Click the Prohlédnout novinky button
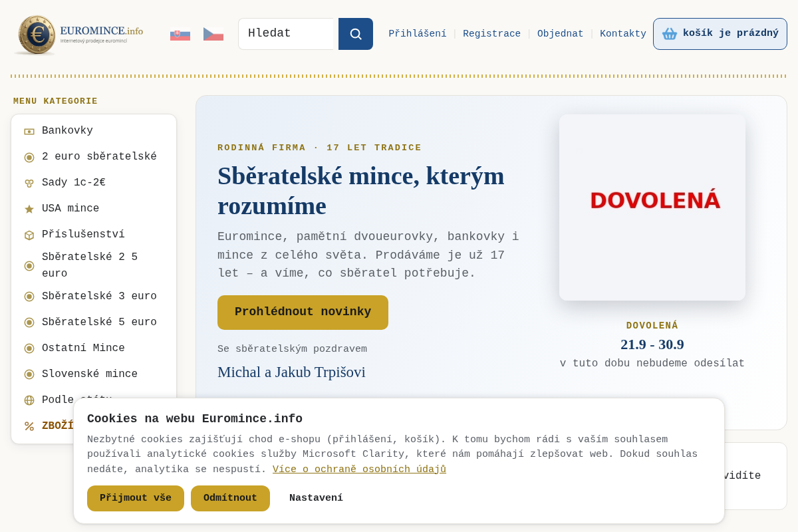The height and width of the screenshot is (532, 798). coord(303,313)
